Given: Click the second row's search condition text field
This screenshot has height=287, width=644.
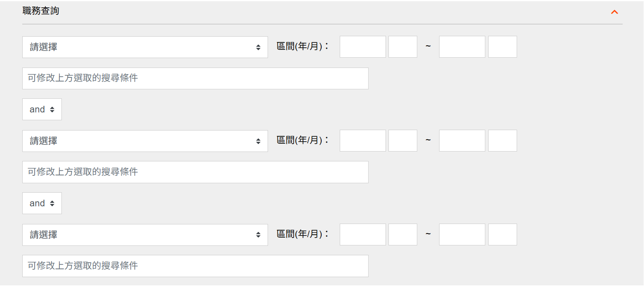Looking at the screenshot, I should 195,172.
